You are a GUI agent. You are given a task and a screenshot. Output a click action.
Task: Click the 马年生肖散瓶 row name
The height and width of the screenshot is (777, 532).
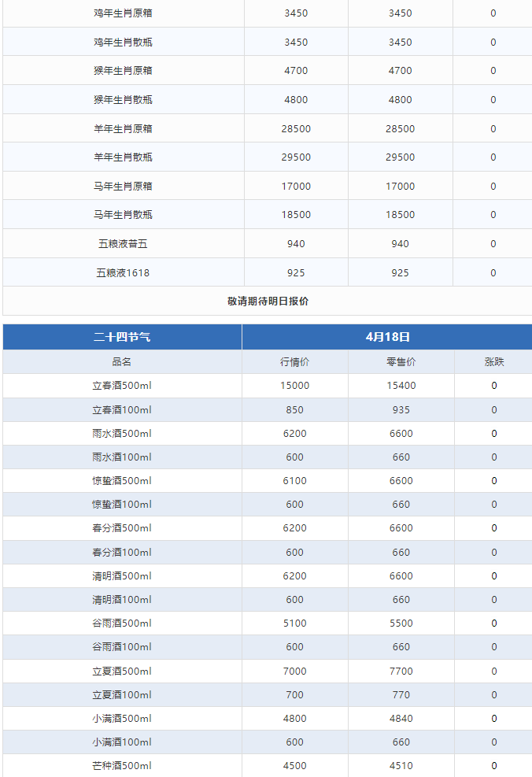point(123,215)
